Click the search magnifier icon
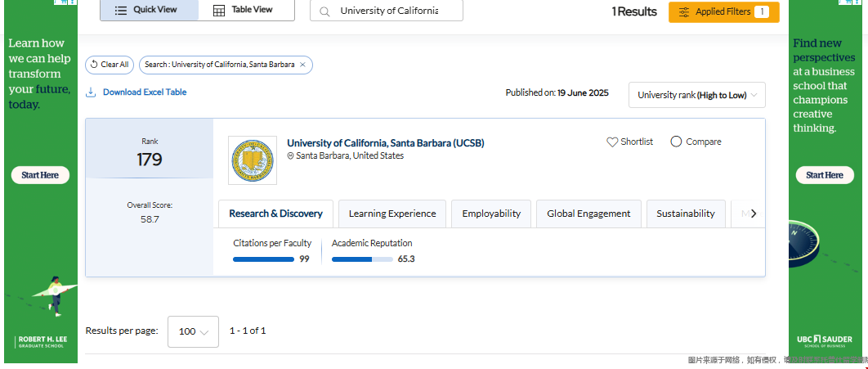Screen dimensions: 868x369 tap(324, 11)
